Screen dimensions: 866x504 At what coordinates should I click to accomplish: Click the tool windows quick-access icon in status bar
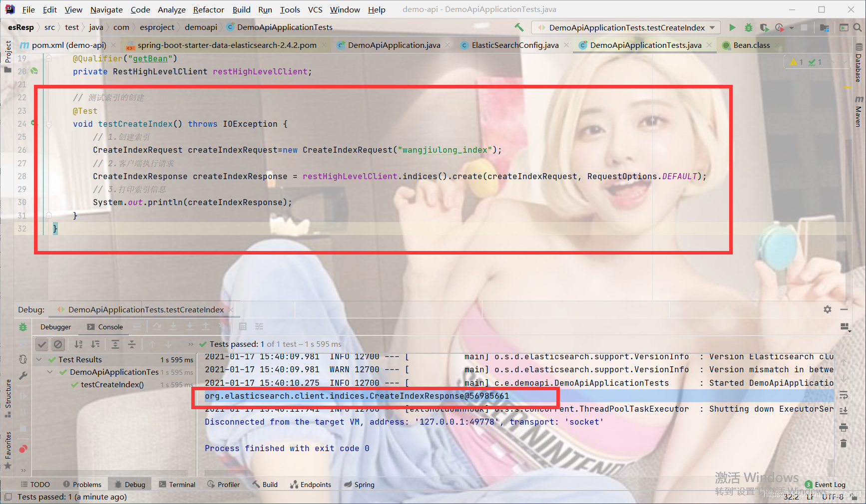[7, 497]
